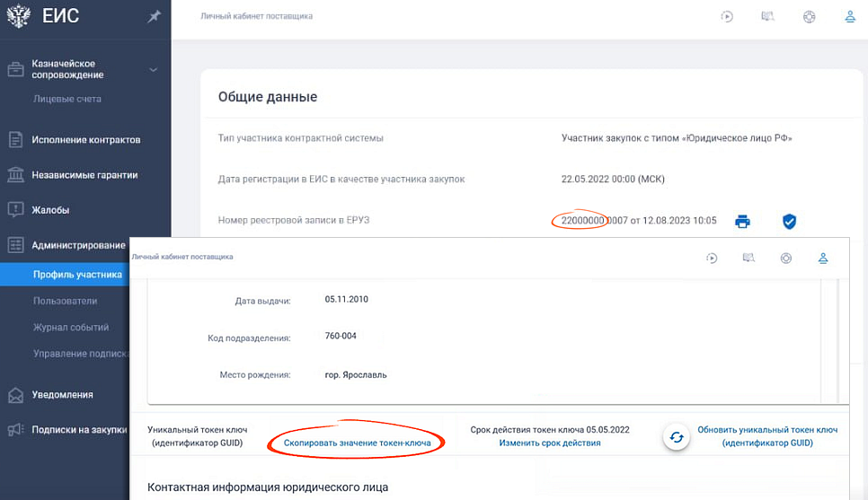Click the Изменить срок действия link
This screenshot has width=868, height=500.
tap(550, 443)
